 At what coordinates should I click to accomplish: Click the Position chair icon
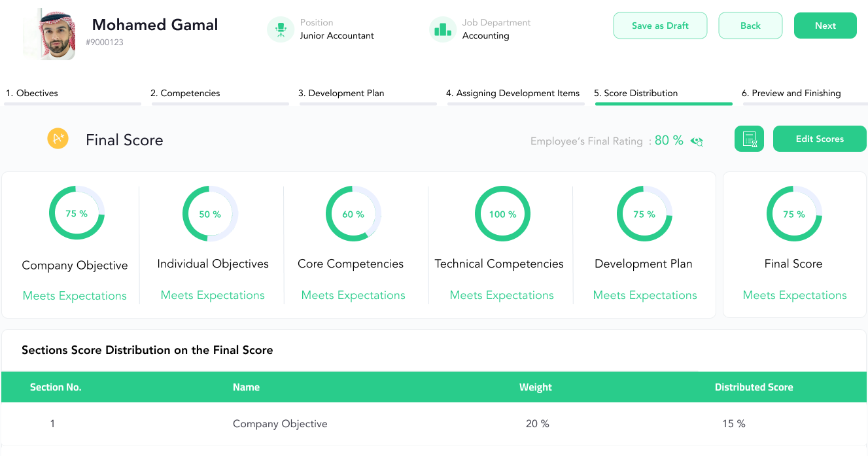click(x=281, y=29)
